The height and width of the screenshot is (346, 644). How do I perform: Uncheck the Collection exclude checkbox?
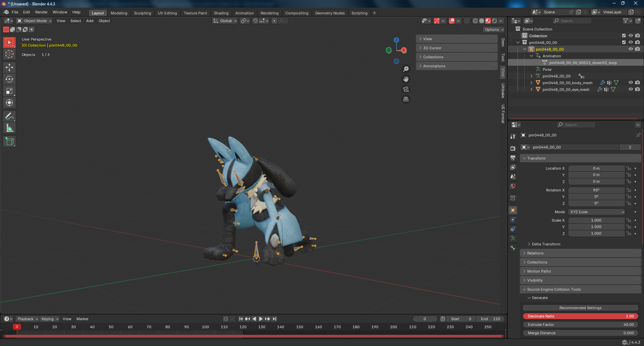pyautogui.click(x=624, y=36)
